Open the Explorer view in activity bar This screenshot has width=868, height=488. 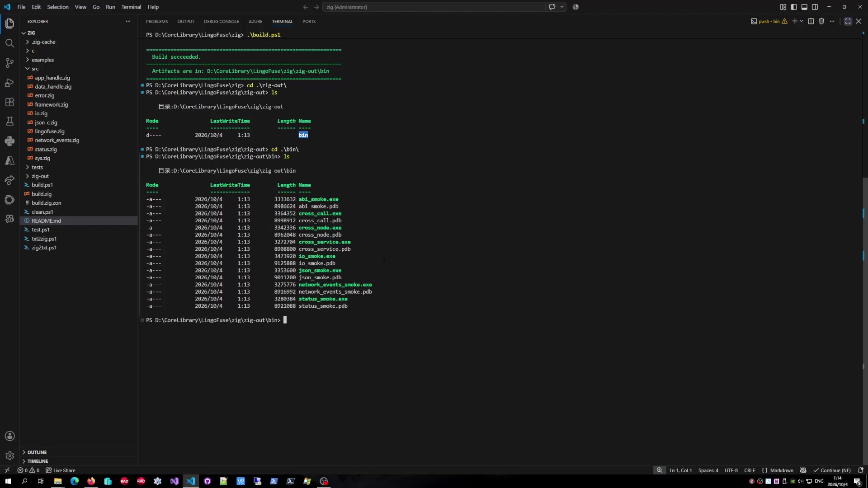click(9, 23)
